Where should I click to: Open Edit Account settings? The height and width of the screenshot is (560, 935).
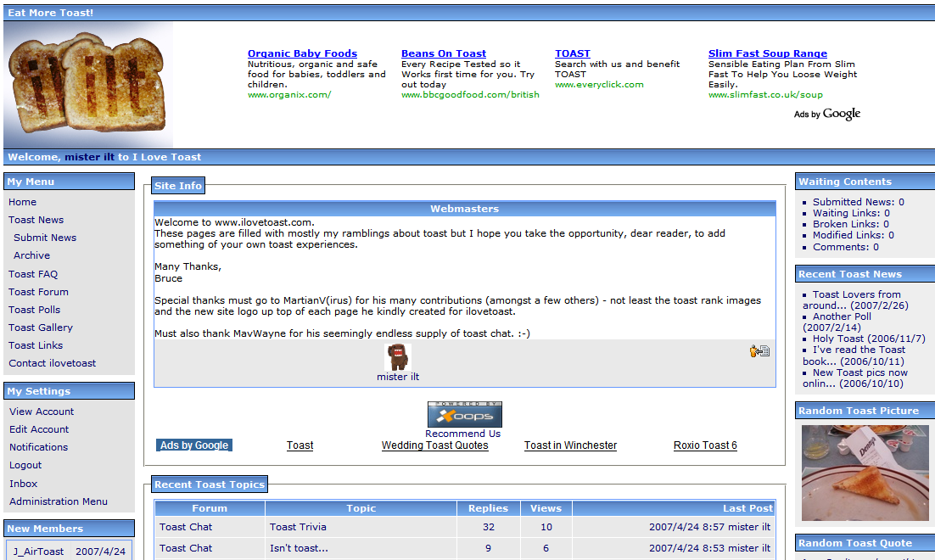39,430
